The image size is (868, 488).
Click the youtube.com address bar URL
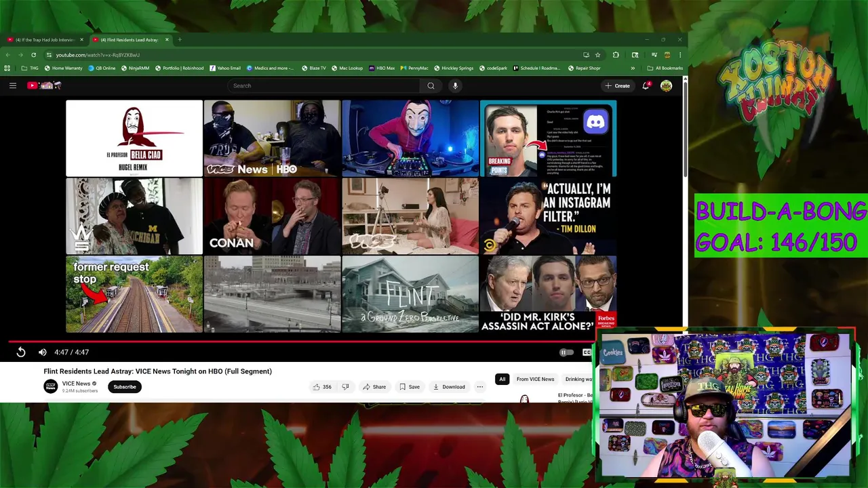click(x=98, y=55)
